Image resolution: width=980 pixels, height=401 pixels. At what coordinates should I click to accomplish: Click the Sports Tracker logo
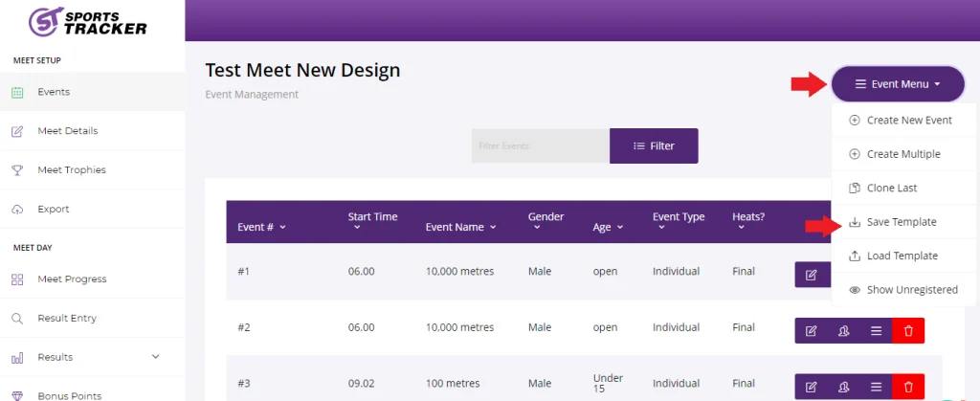click(x=88, y=21)
